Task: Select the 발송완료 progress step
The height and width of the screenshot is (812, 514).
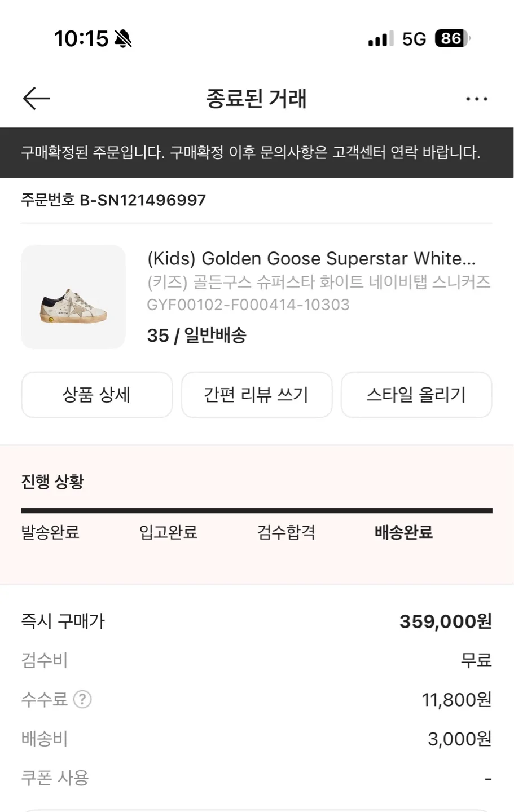Action: (50, 532)
